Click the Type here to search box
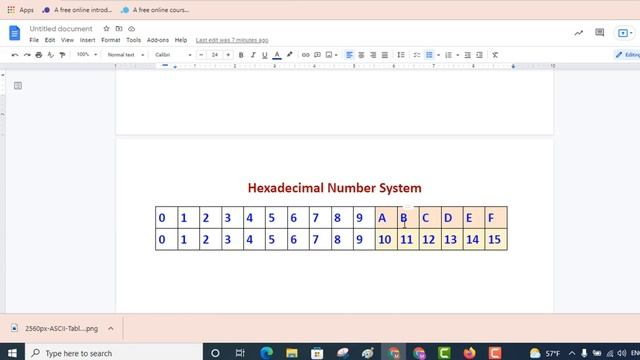640x360 pixels. point(114,353)
